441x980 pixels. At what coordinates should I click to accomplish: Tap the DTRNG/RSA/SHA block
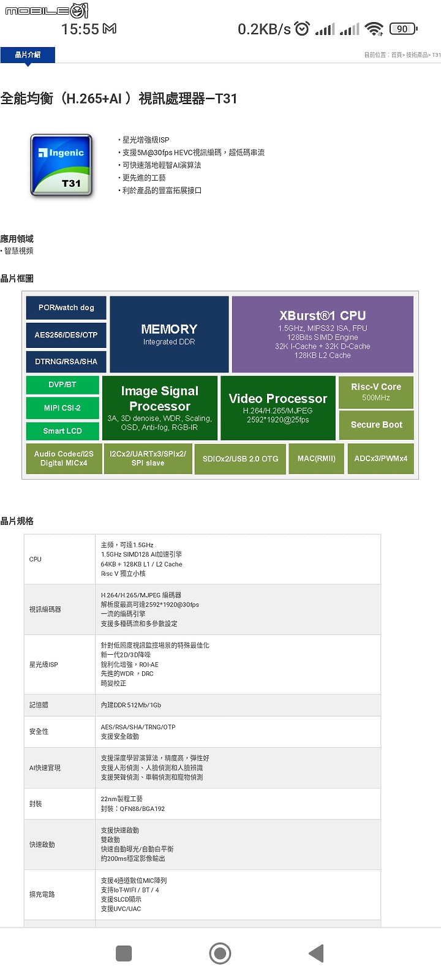[x=66, y=361]
